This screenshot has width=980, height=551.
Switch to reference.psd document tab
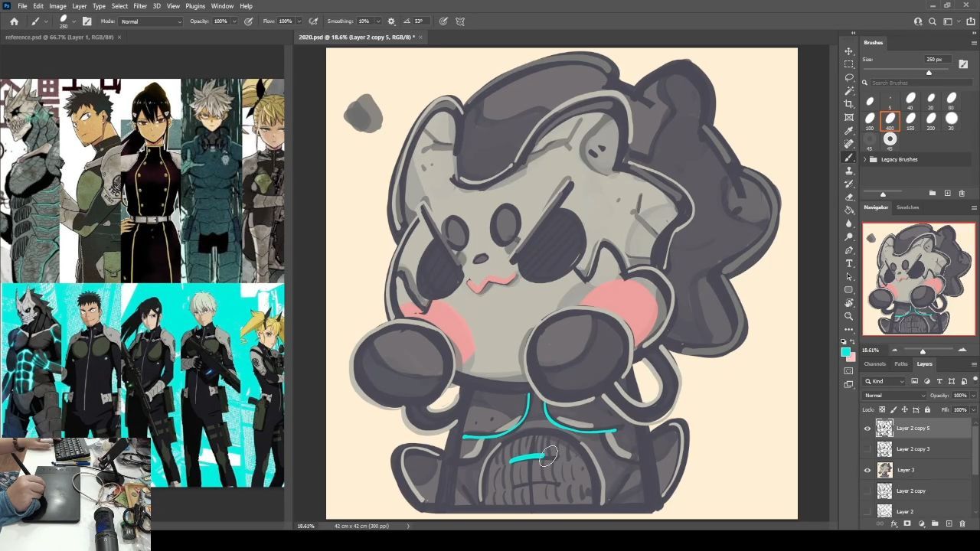pyautogui.click(x=59, y=37)
